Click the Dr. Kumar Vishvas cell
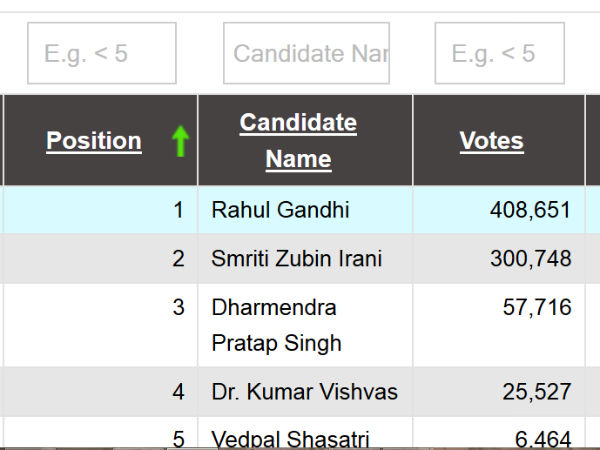Screen dimensions: 600x450 point(304,392)
